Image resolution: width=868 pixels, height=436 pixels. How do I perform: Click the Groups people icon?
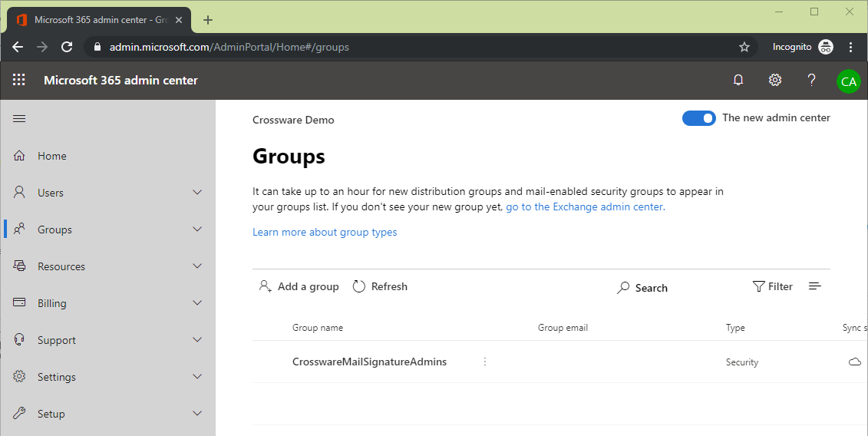(x=19, y=229)
